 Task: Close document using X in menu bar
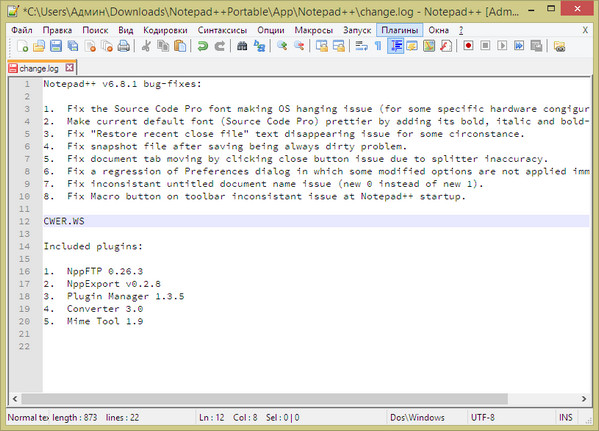585,30
